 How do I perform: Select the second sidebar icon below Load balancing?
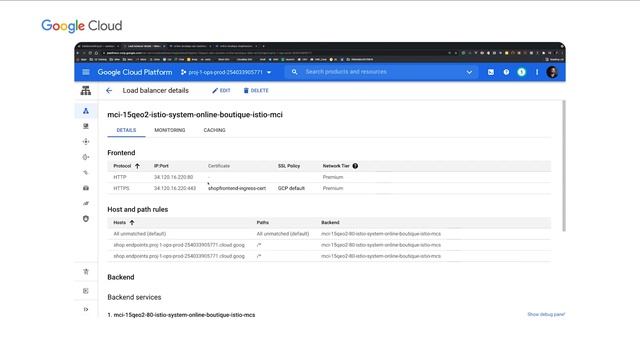click(86, 126)
